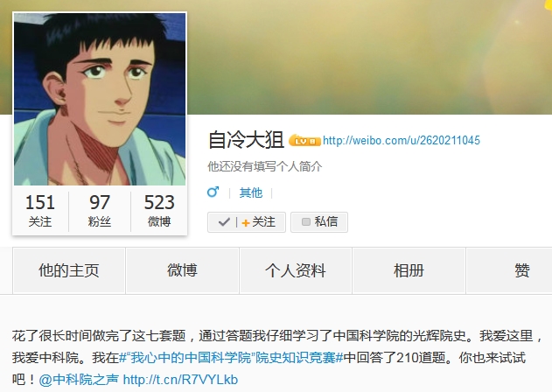Click the small message icon beside 私信
The width and height of the screenshot is (552, 392).
306,221
